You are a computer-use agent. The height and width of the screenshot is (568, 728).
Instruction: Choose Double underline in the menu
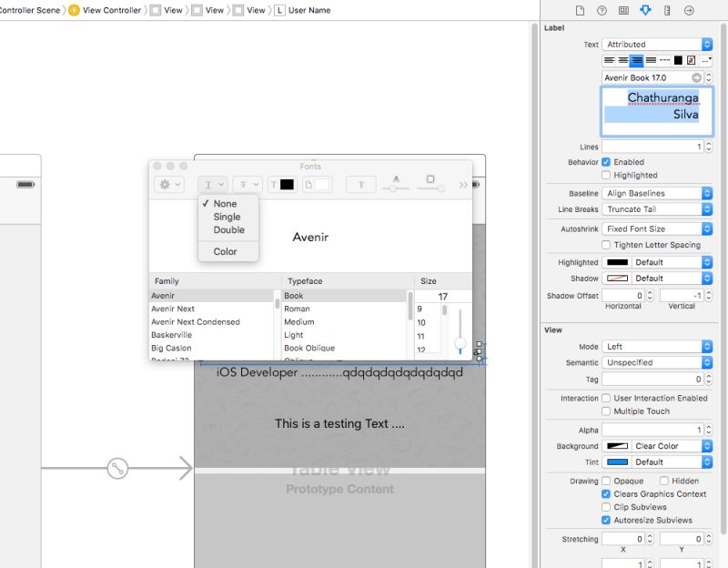click(x=228, y=229)
